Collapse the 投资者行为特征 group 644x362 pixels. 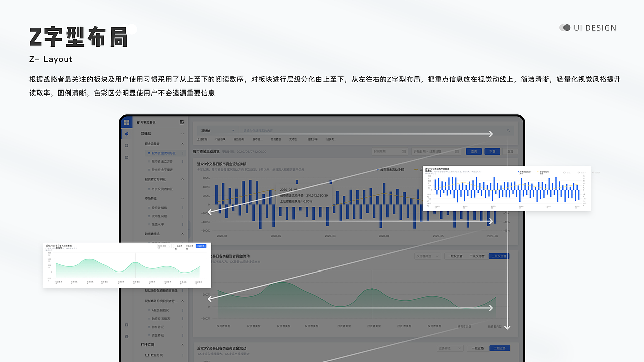(183, 179)
